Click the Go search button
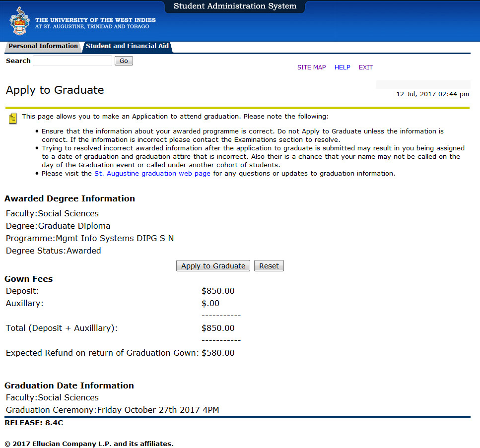Image resolution: width=480 pixels, height=448 pixels. pos(123,61)
